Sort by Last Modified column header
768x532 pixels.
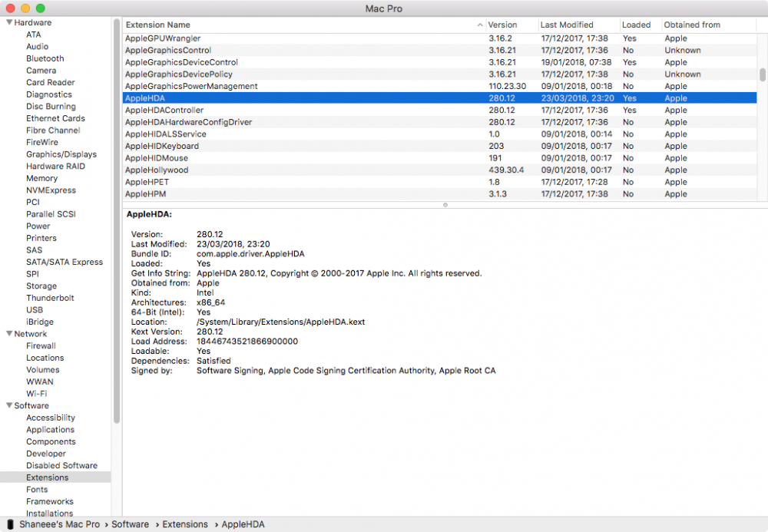tap(578, 25)
